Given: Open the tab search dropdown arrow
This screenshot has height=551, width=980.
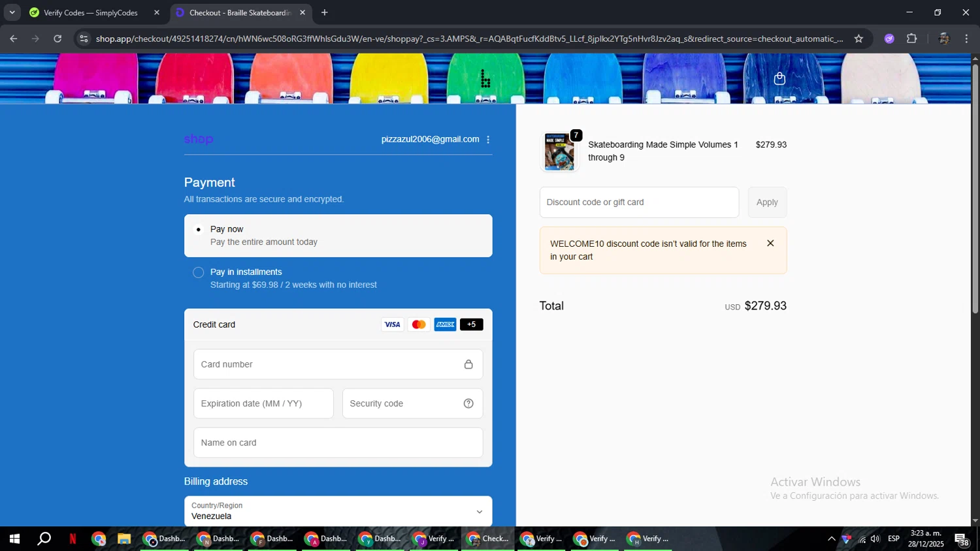Looking at the screenshot, I should point(12,12).
